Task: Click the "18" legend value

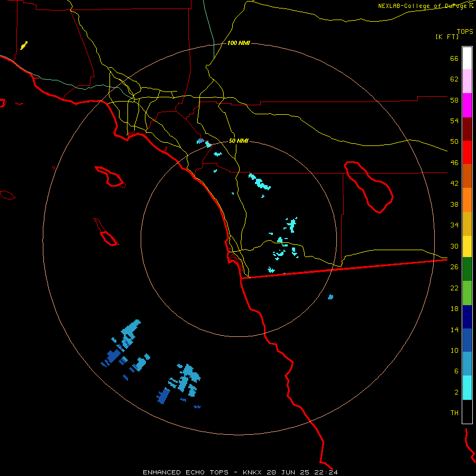Action: (x=454, y=309)
